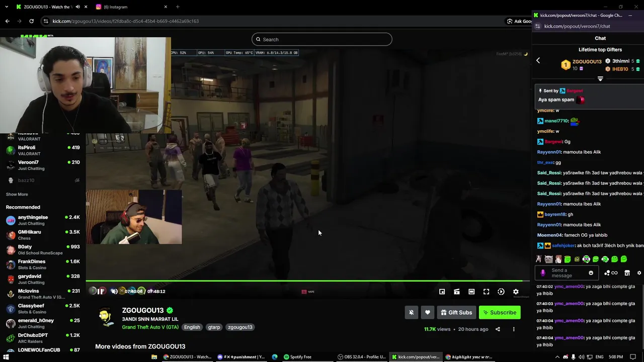Open the chat shop icon
This screenshot has width=644, height=362.
pos(627,273)
